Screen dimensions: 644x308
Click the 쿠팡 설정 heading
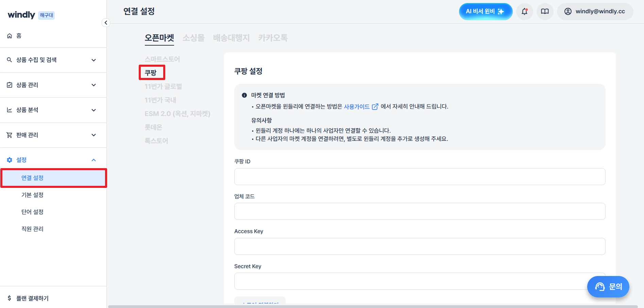point(248,71)
